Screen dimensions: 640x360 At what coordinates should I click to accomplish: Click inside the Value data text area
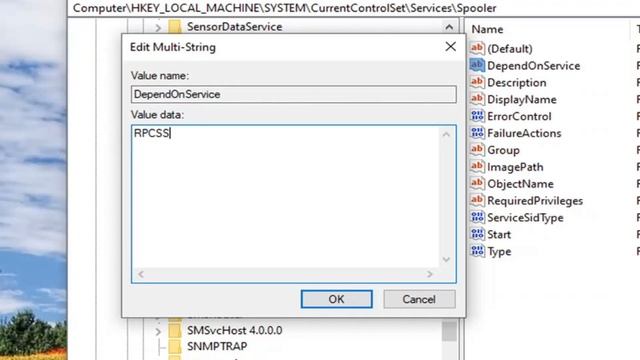coord(286,196)
